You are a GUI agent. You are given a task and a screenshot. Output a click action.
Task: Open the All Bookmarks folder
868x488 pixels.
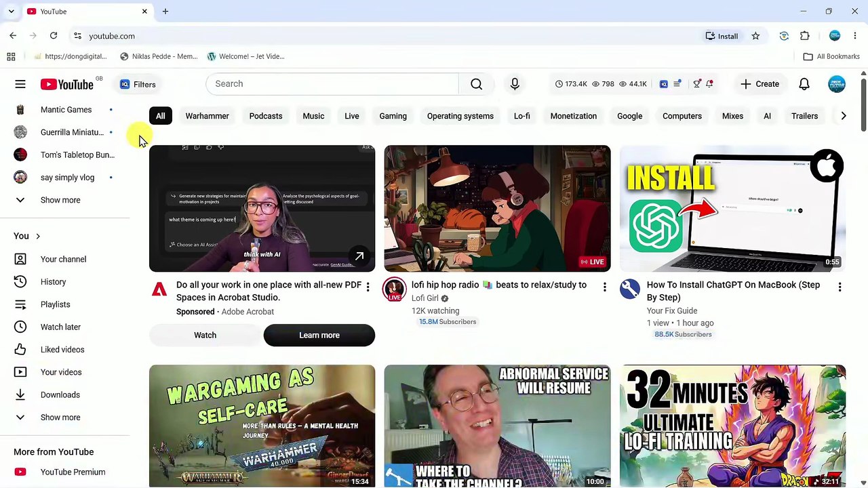pos(831,56)
